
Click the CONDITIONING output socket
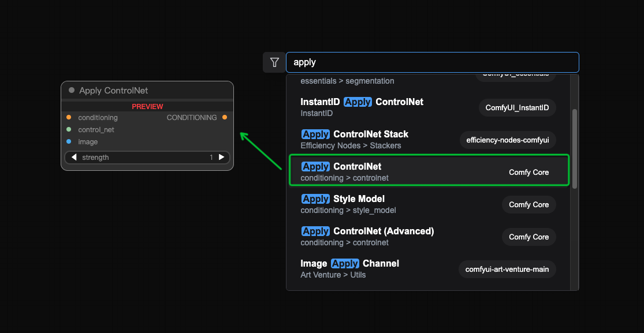(225, 118)
